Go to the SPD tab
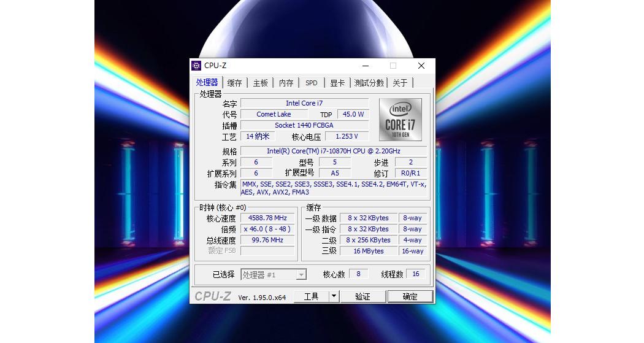This screenshot has width=644, height=343. point(312,83)
